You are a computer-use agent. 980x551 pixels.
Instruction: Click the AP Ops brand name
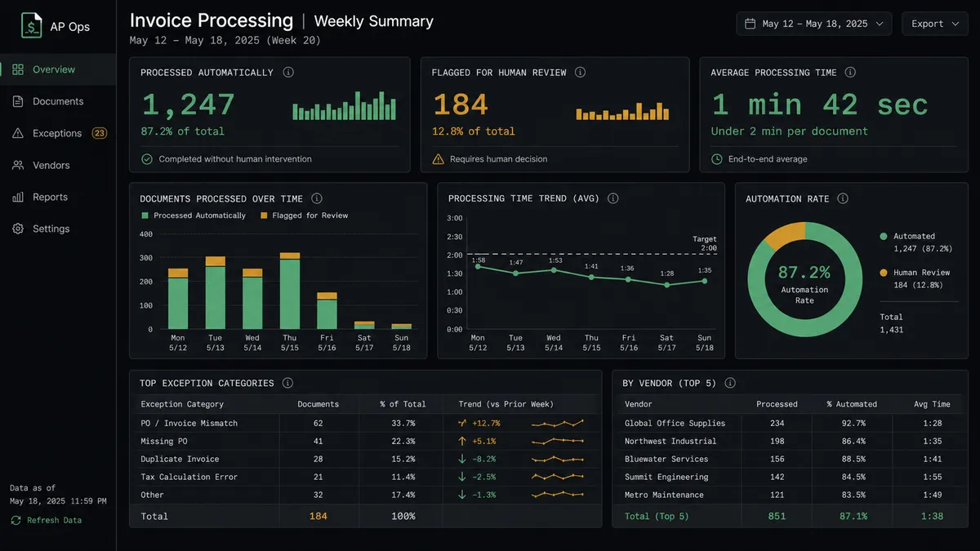coord(71,26)
